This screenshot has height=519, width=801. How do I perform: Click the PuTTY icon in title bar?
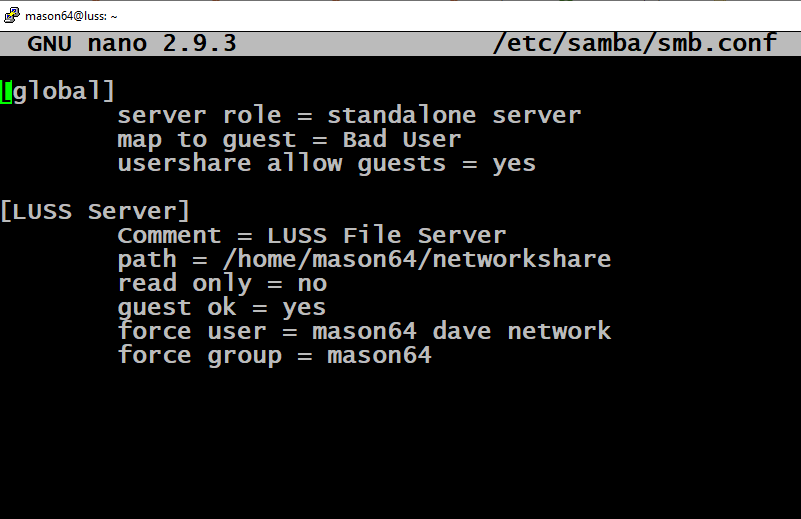(12, 16)
